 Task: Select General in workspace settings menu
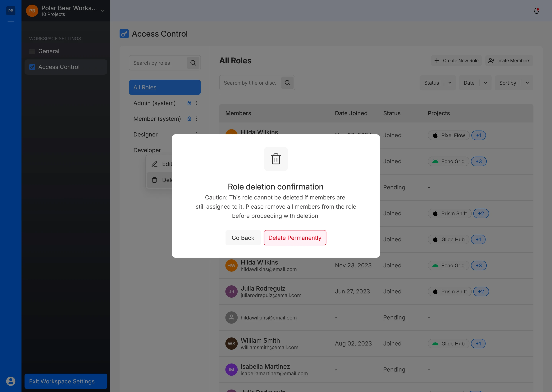click(x=49, y=51)
